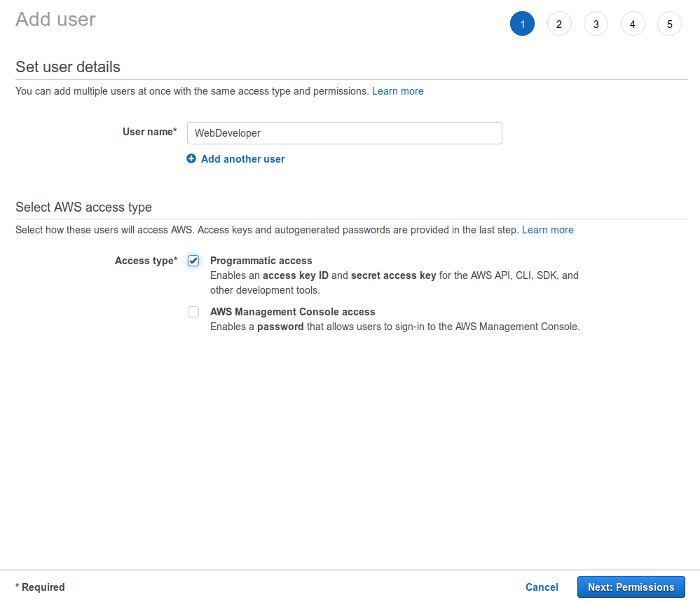This screenshot has width=700, height=602.
Task: Enable AWS Management Console access checkbox
Action: point(193,312)
